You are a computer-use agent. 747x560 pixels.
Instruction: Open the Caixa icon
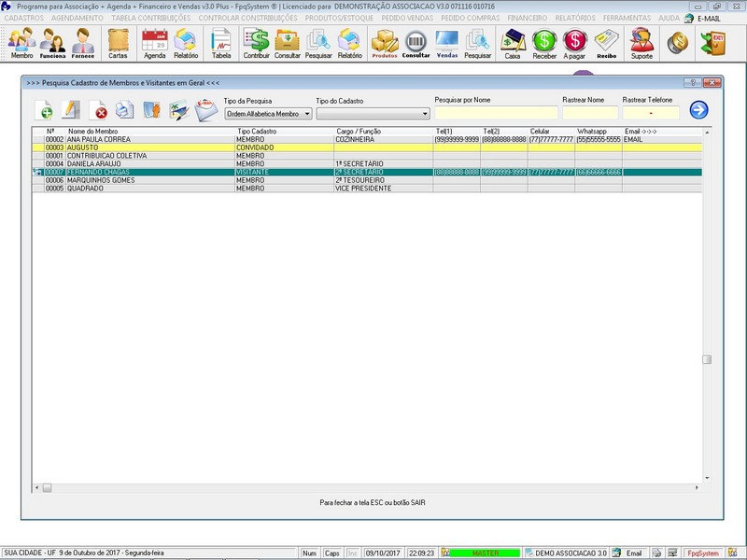[512, 42]
